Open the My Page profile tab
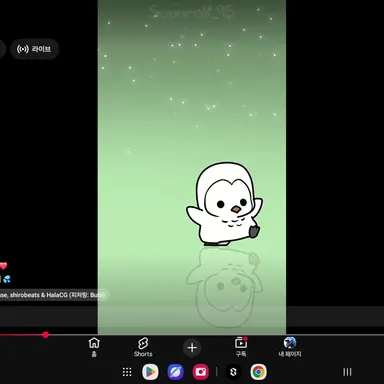 [290, 347]
